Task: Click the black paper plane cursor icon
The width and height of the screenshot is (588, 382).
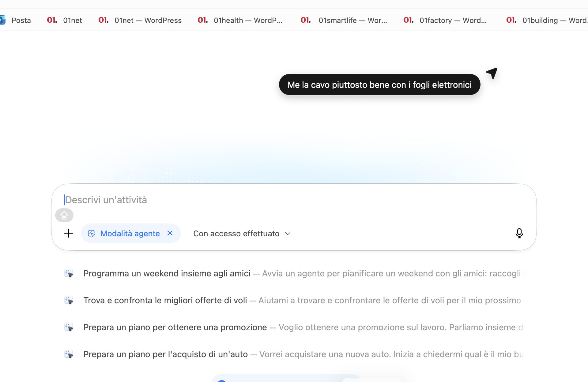Action: click(x=492, y=73)
